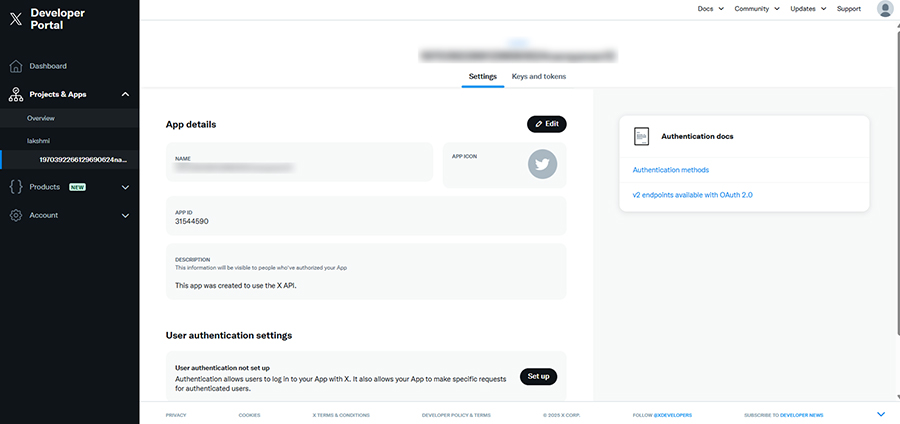Open the Updates dropdown menu
Viewport: 900px width, 424px height.
point(808,9)
